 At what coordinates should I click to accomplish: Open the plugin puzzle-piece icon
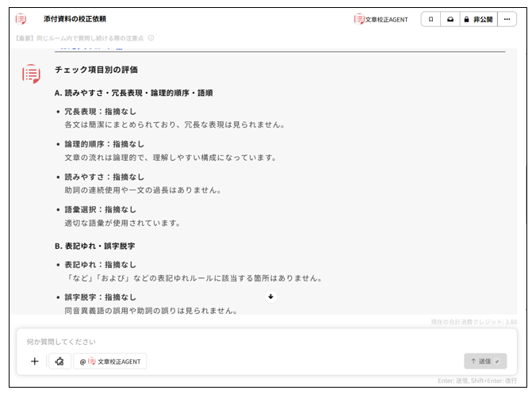[59, 361]
